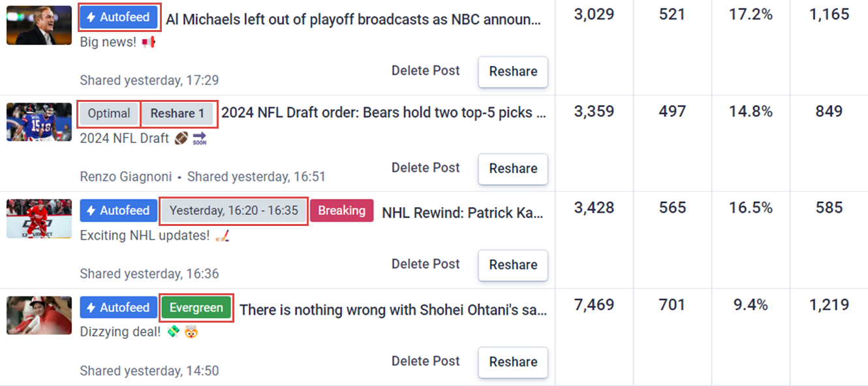
Task: Select the green Evergreen tag
Action: tap(196, 308)
